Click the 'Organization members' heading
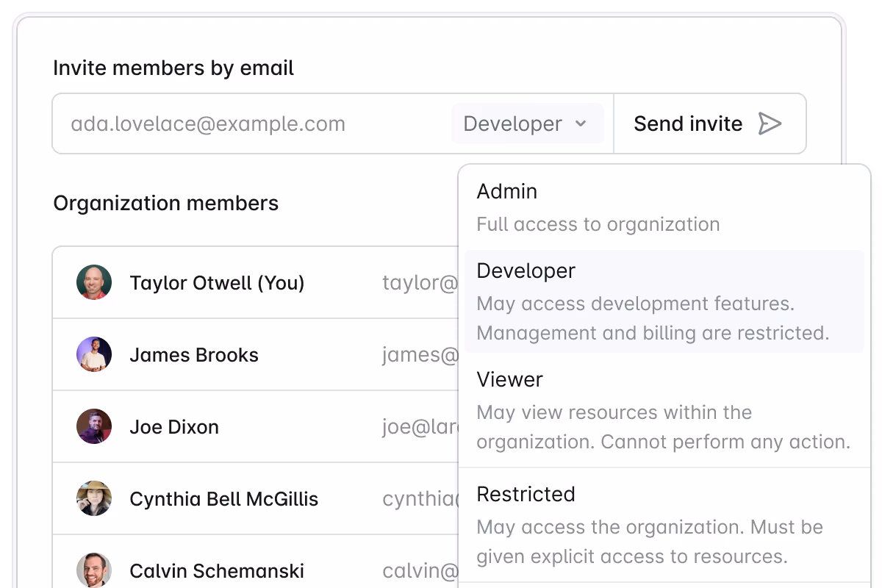 (166, 204)
